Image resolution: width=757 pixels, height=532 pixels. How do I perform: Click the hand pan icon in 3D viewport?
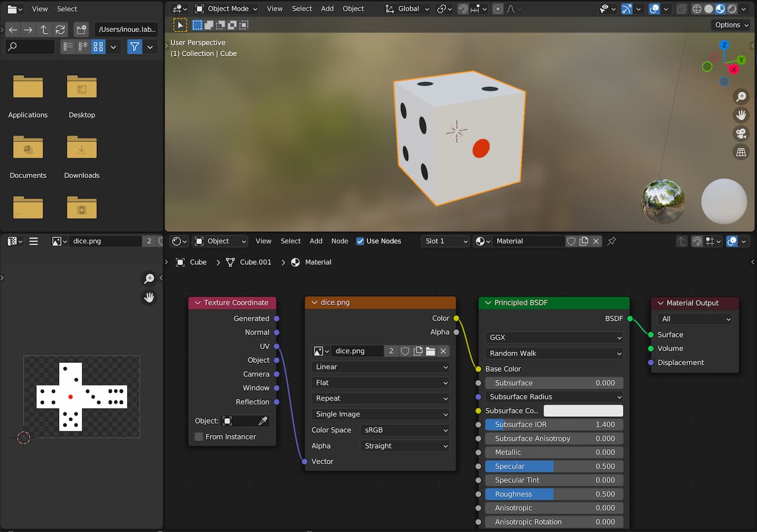(740, 115)
